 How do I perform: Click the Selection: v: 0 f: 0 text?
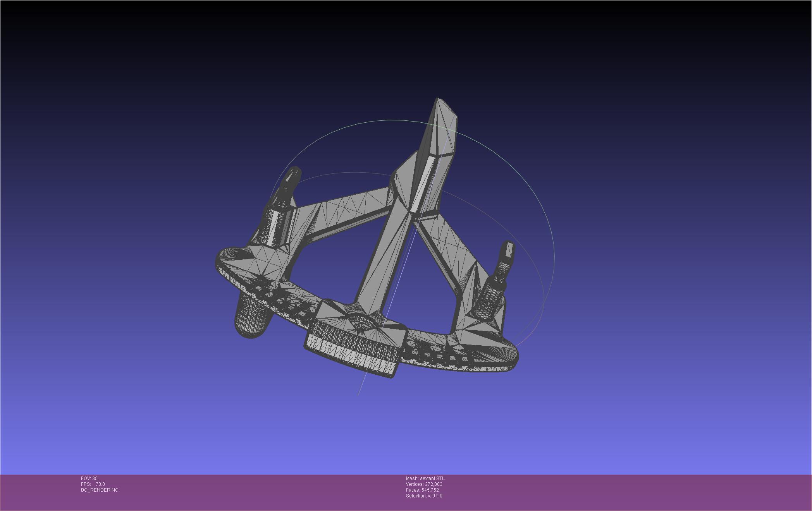pos(424,496)
